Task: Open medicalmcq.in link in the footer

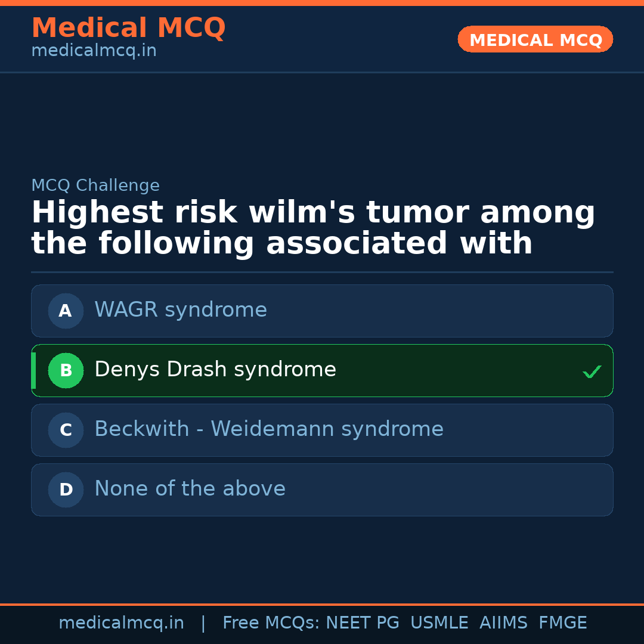Action: tap(121, 623)
